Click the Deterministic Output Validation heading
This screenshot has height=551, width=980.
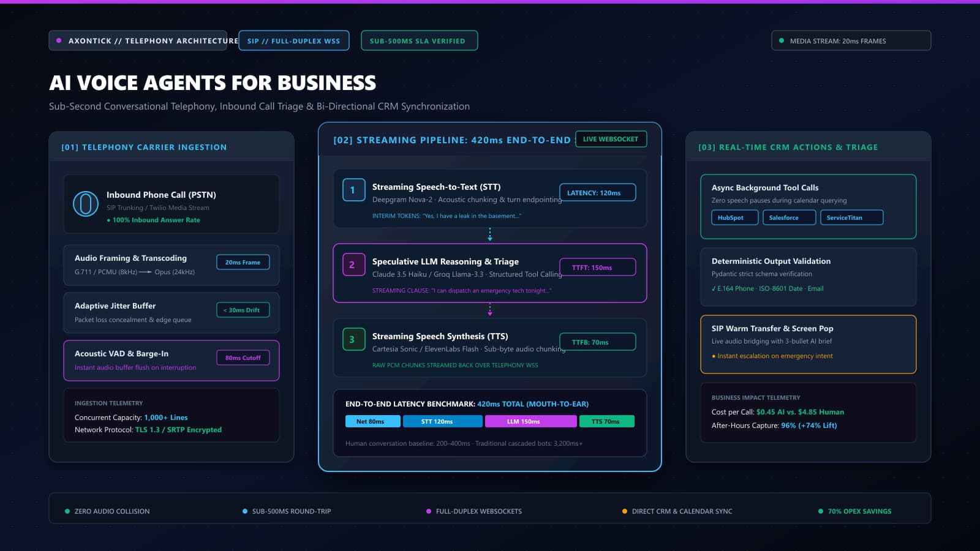[x=771, y=261]
